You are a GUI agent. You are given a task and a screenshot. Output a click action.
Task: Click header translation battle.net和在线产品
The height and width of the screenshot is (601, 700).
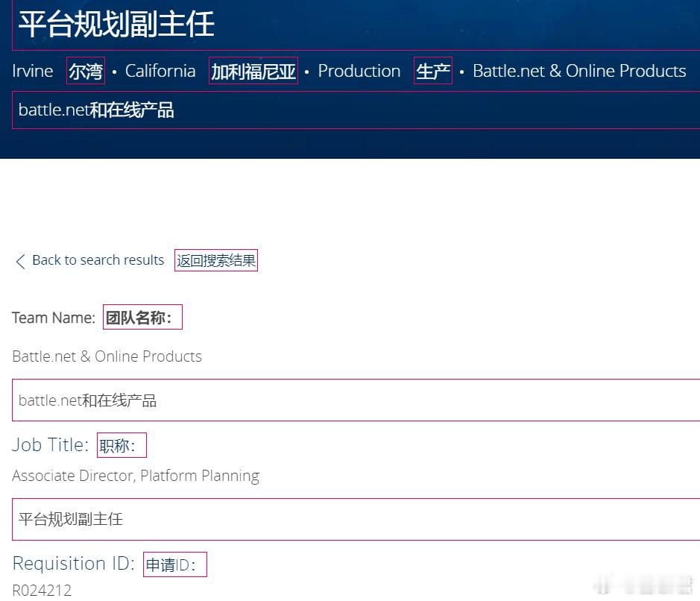pyautogui.click(x=96, y=110)
